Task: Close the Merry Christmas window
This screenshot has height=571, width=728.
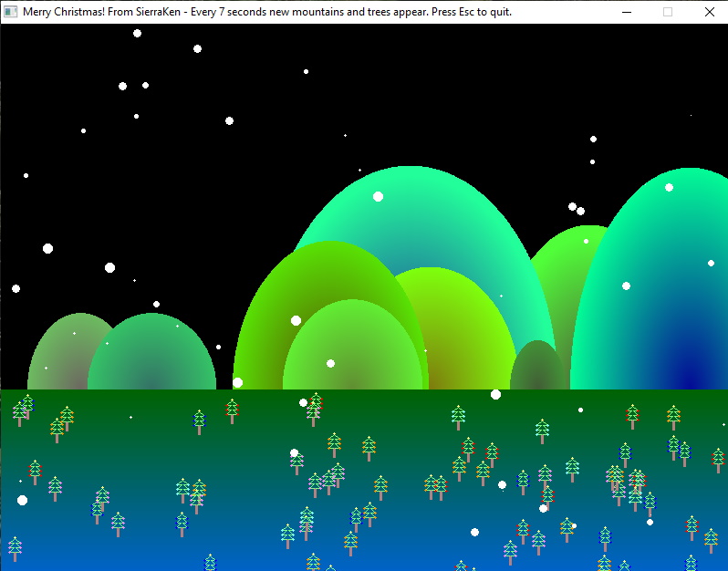Action: (x=710, y=12)
